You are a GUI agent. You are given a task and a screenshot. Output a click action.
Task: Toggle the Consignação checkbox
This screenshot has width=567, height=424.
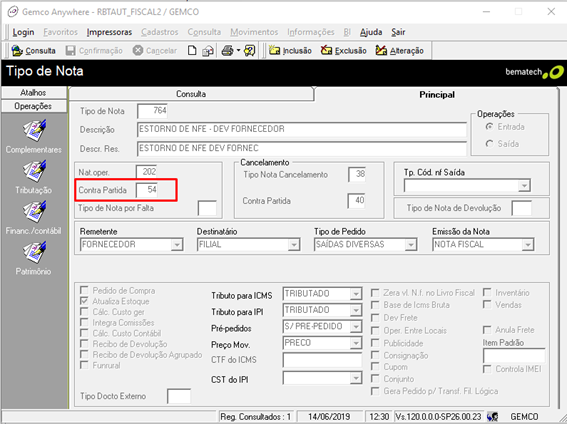coord(375,356)
